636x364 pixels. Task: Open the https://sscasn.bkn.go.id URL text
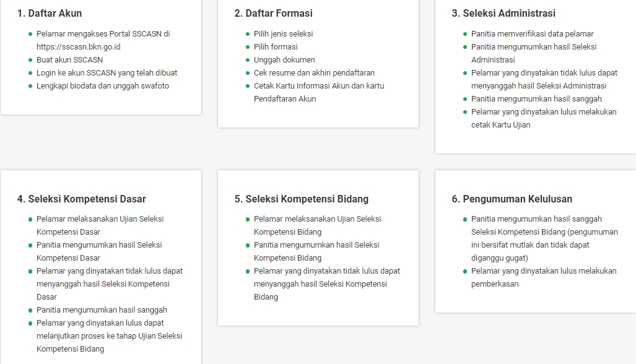(78, 47)
